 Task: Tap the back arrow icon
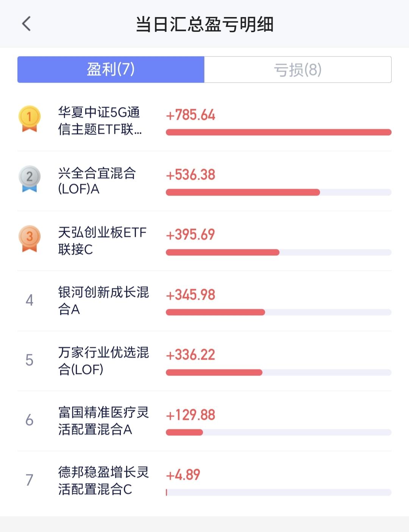(26, 24)
